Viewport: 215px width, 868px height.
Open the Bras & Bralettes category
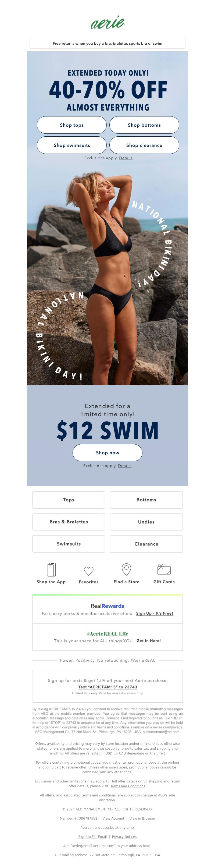point(69,522)
